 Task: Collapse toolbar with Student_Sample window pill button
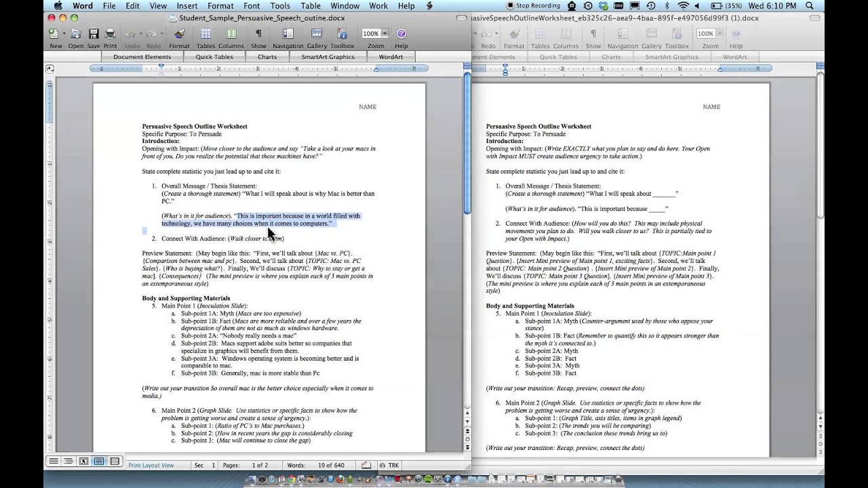tap(461, 18)
